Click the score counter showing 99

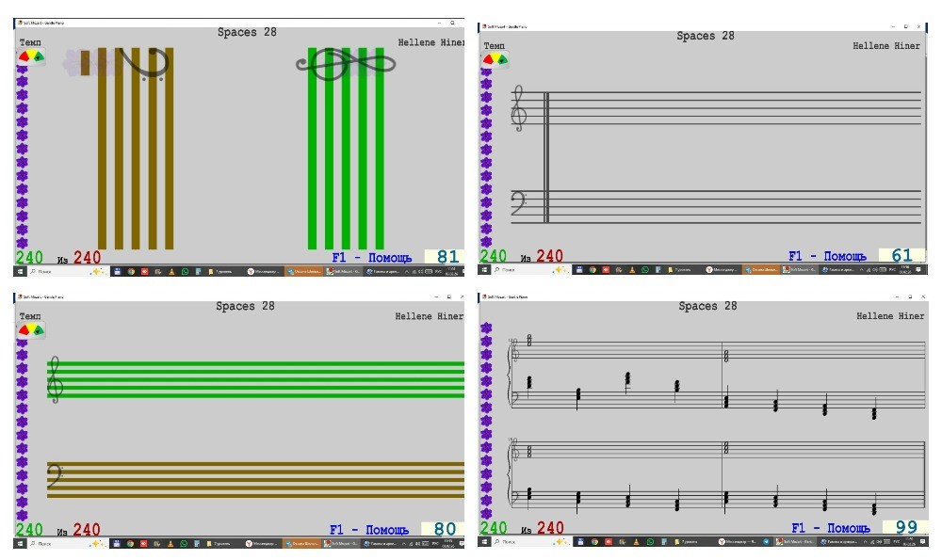coord(906,528)
